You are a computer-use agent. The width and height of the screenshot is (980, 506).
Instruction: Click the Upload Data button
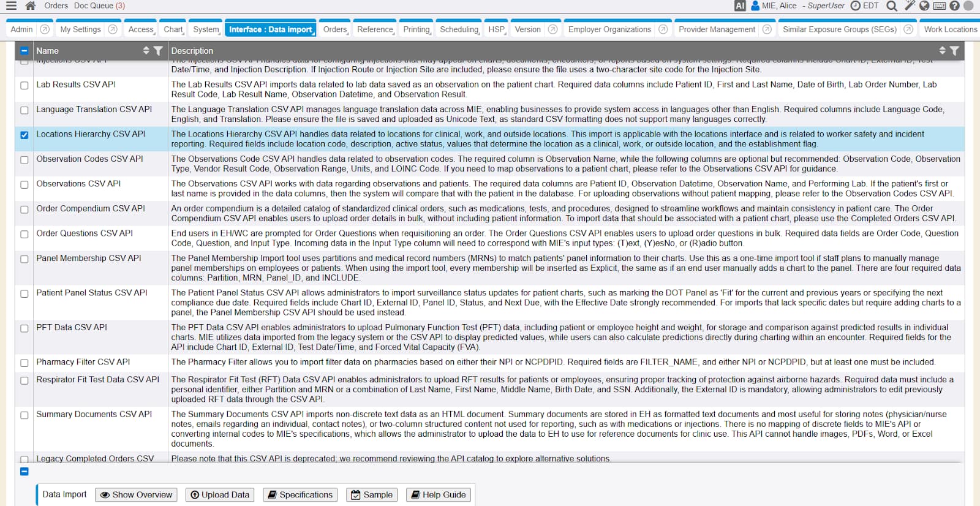pyautogui.click(x=220, y=494)
